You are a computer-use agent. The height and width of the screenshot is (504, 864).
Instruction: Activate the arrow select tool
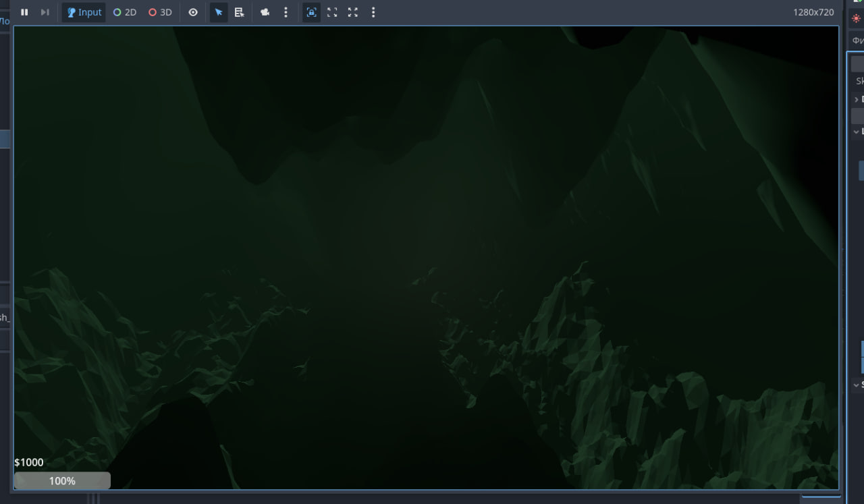[x=219, y=12]
